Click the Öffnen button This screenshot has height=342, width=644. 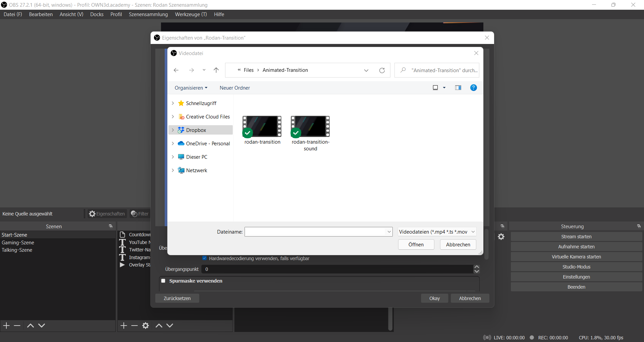pyautogui.click(x=416, y=245)
